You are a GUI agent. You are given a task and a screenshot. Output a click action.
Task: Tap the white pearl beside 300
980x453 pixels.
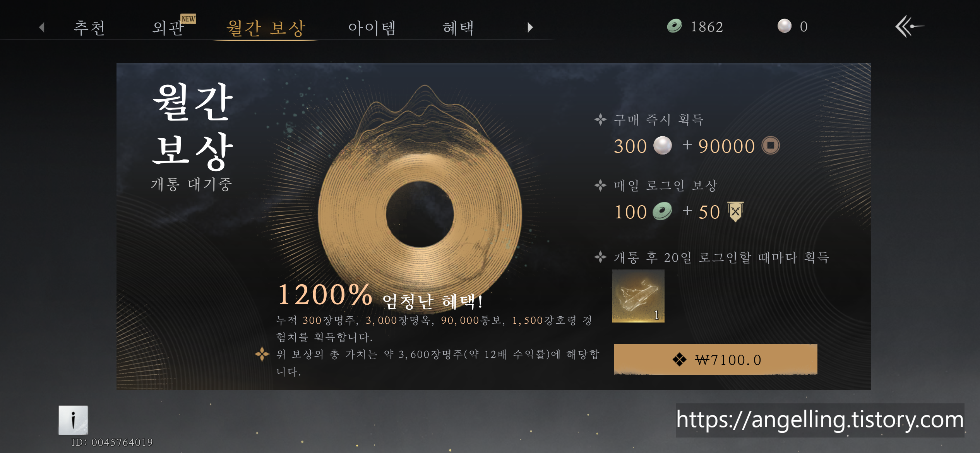tap(663, 146)
